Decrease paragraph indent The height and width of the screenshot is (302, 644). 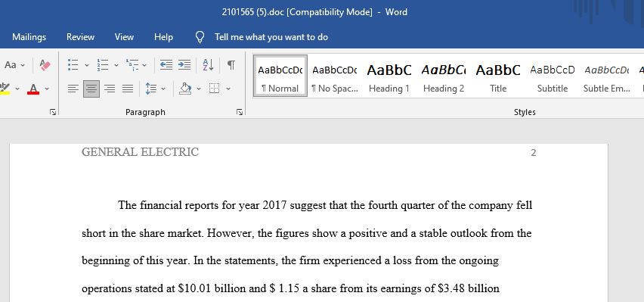coord(166,64)
